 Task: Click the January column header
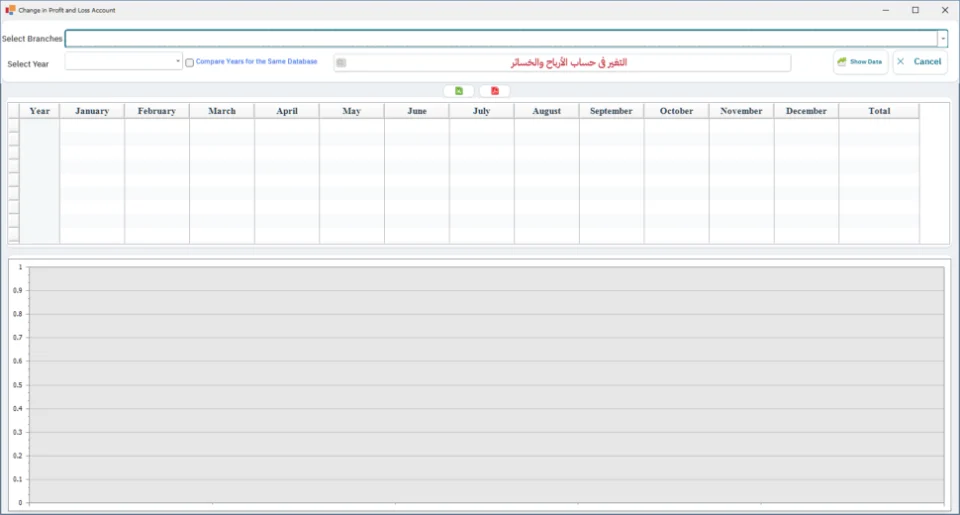92,111
